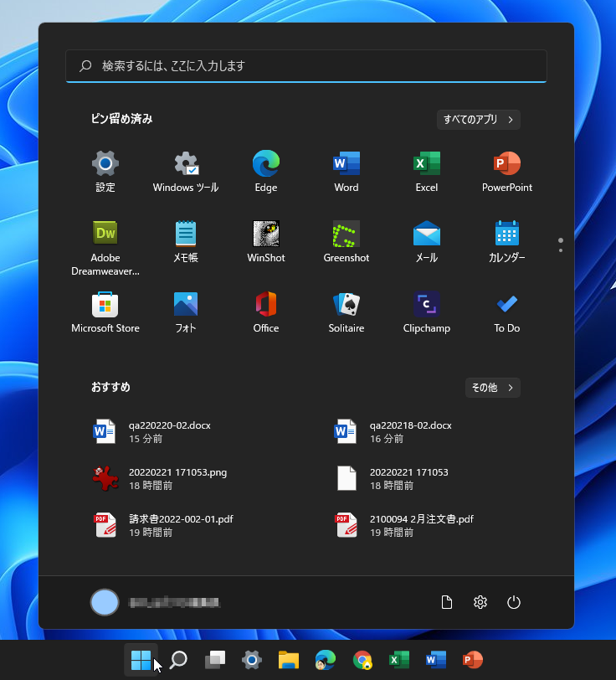
Task: Click the Start button on taskbar
Action: [141, 660]
